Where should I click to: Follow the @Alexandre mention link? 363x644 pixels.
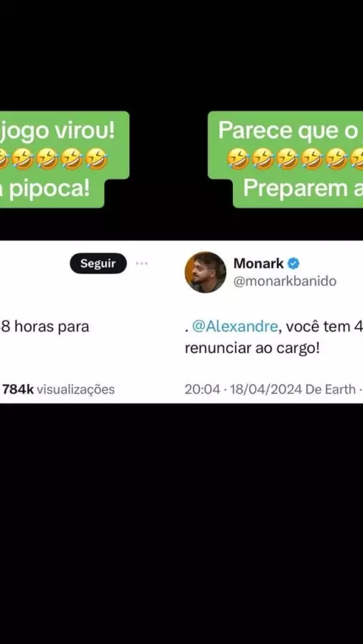click(x=235, y=327)
